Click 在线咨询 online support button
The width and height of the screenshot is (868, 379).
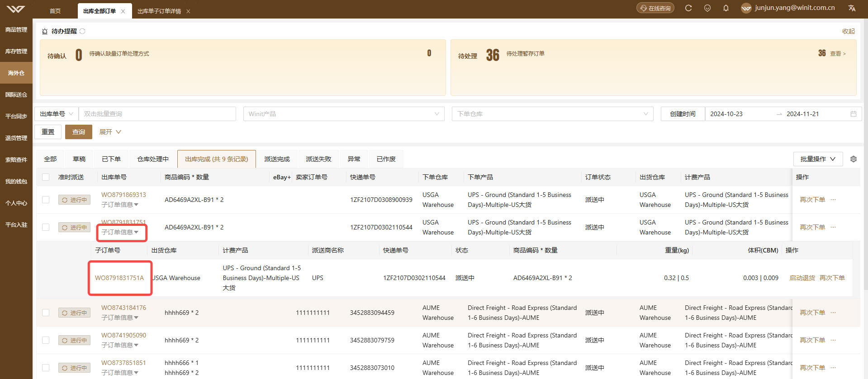coord(655,8)
